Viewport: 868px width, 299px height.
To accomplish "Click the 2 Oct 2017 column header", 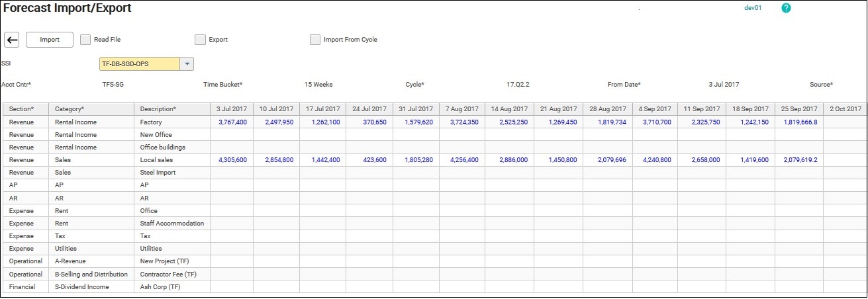I will pyautogui.click(x=845, y=108).
